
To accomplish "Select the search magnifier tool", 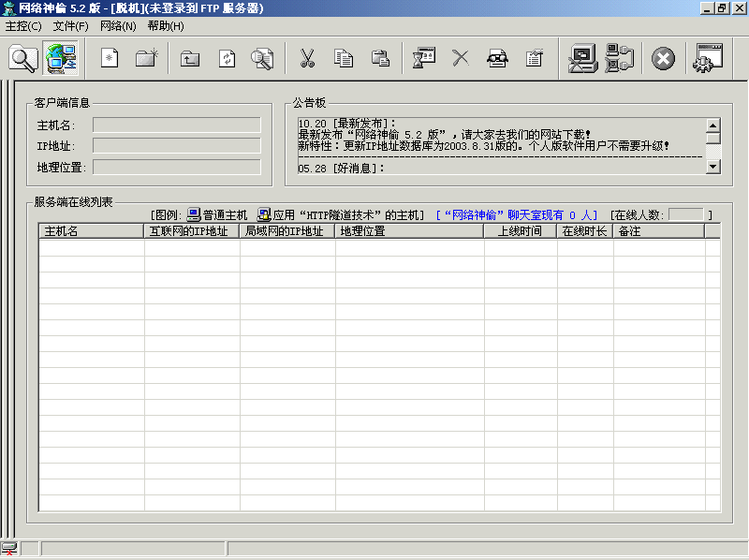I will tap(23, 57).
